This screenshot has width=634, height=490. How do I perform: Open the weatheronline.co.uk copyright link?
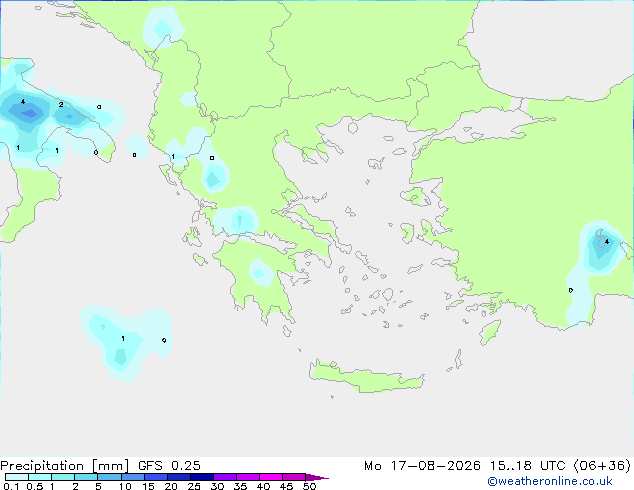(x=550, y=481)
